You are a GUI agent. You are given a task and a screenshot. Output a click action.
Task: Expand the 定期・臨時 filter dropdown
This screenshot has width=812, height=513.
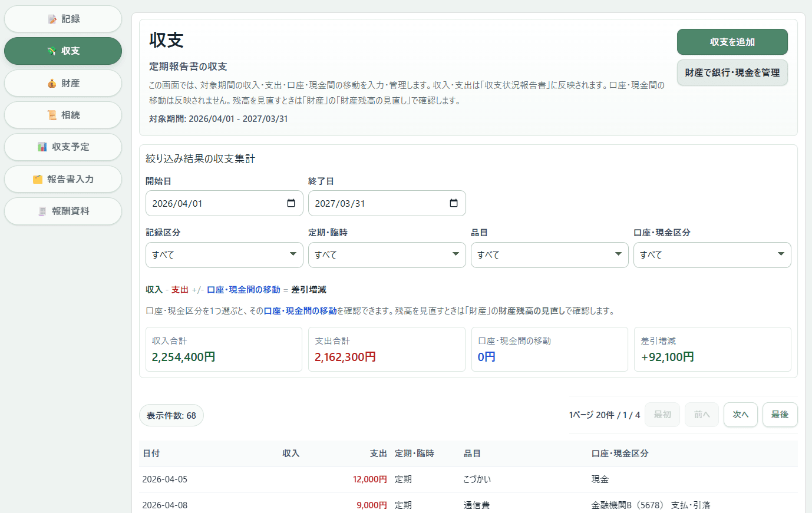[x=387, y=255]
